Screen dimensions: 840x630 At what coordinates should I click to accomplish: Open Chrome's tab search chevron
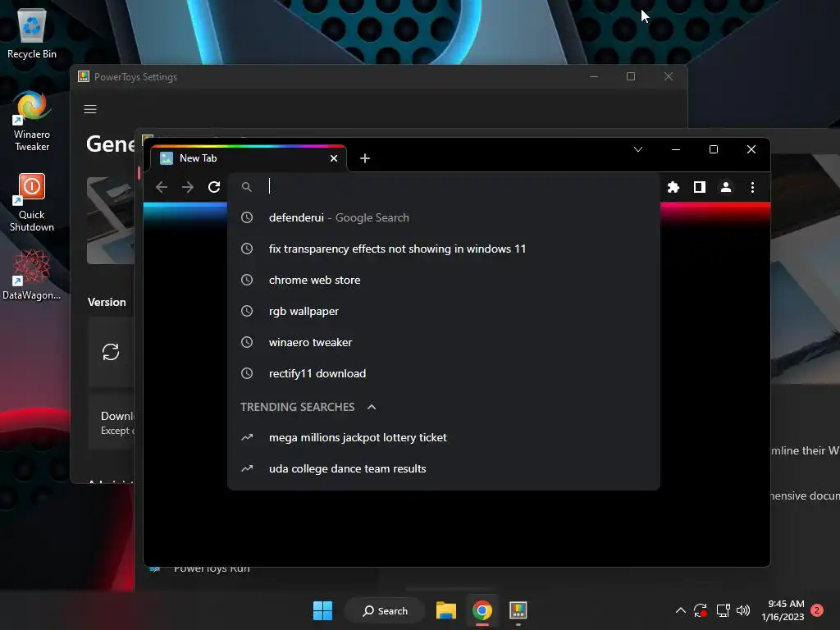tap(638, 149)
